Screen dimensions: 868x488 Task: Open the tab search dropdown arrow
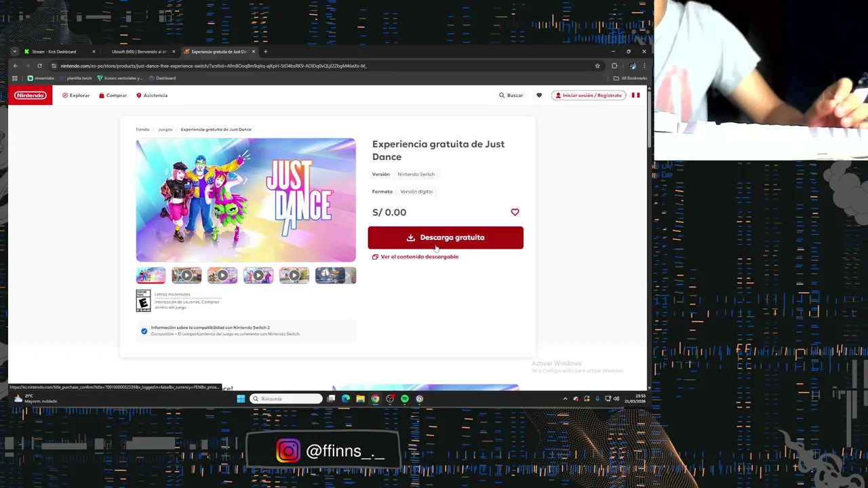14,52
